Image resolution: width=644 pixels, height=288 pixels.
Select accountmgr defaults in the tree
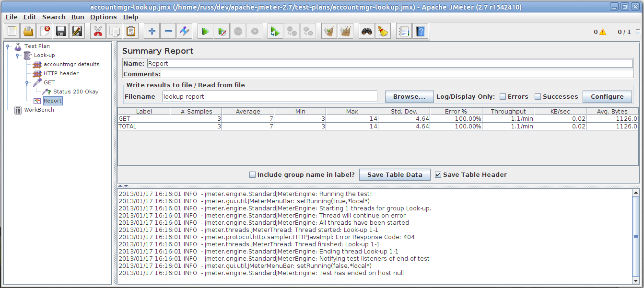point(71,65)
